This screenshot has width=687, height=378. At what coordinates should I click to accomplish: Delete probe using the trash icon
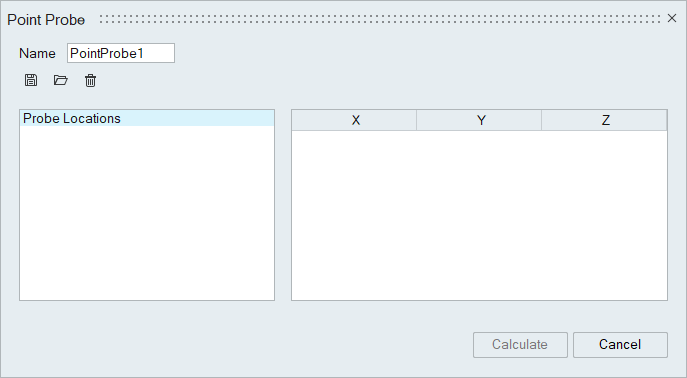coord(90,81)
